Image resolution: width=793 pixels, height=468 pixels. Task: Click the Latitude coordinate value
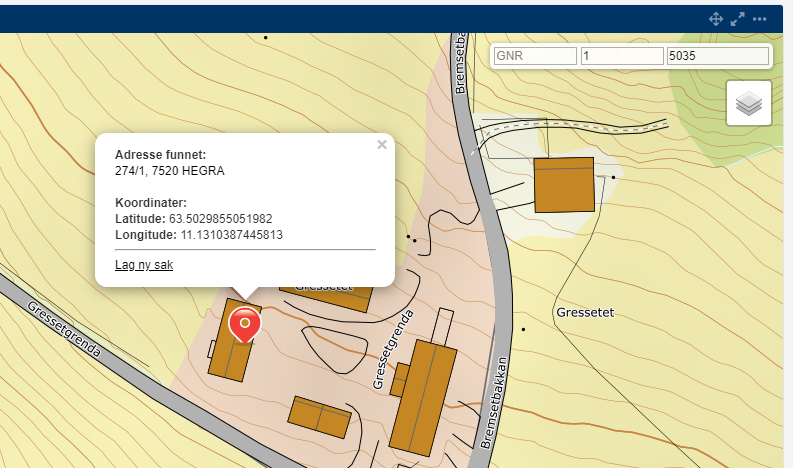[220, 219]
